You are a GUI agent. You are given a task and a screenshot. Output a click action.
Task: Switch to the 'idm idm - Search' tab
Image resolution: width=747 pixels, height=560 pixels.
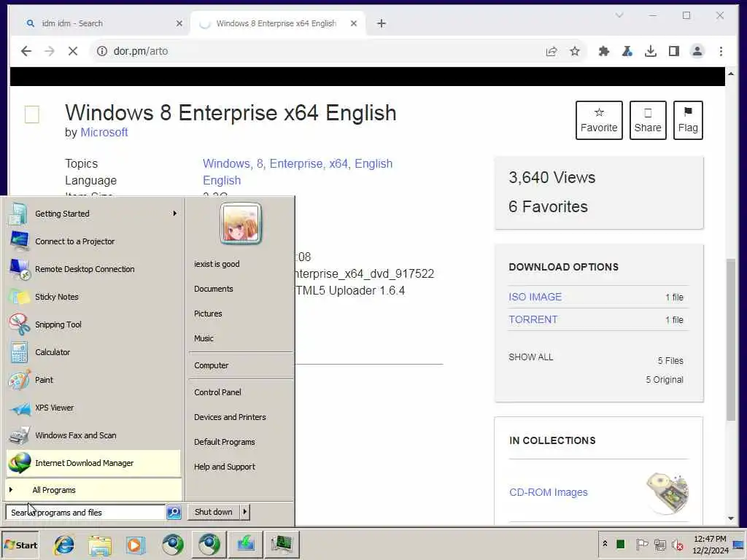point(99,23)
